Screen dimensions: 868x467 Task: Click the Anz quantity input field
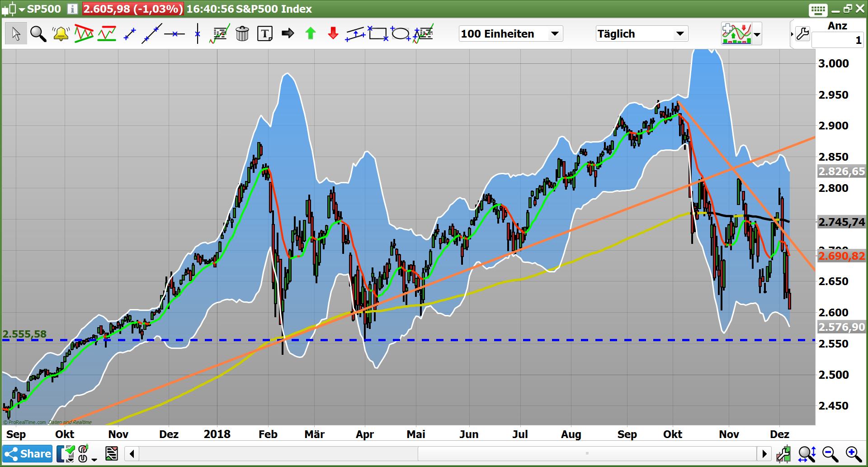(x=838, y=40)
